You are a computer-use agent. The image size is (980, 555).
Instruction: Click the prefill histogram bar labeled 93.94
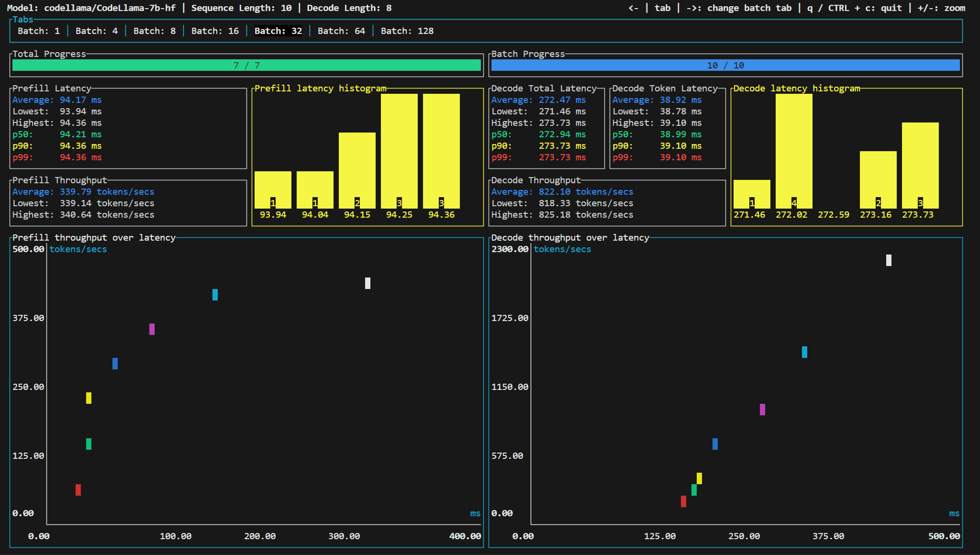[273, 189]
